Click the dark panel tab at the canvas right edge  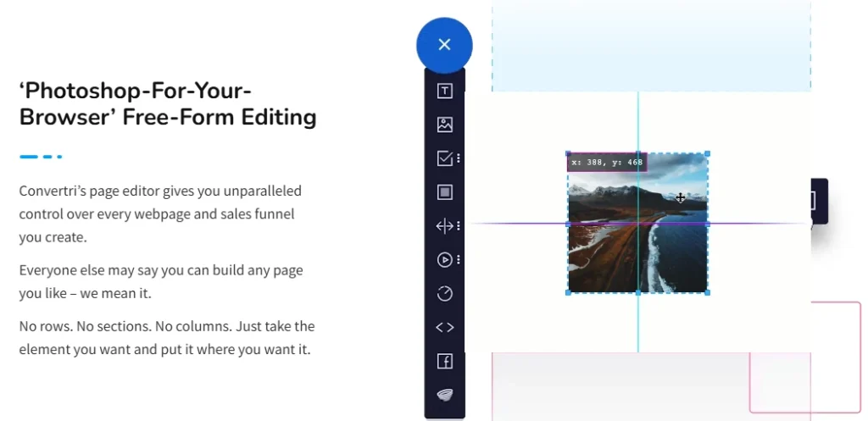click(820, 201)
